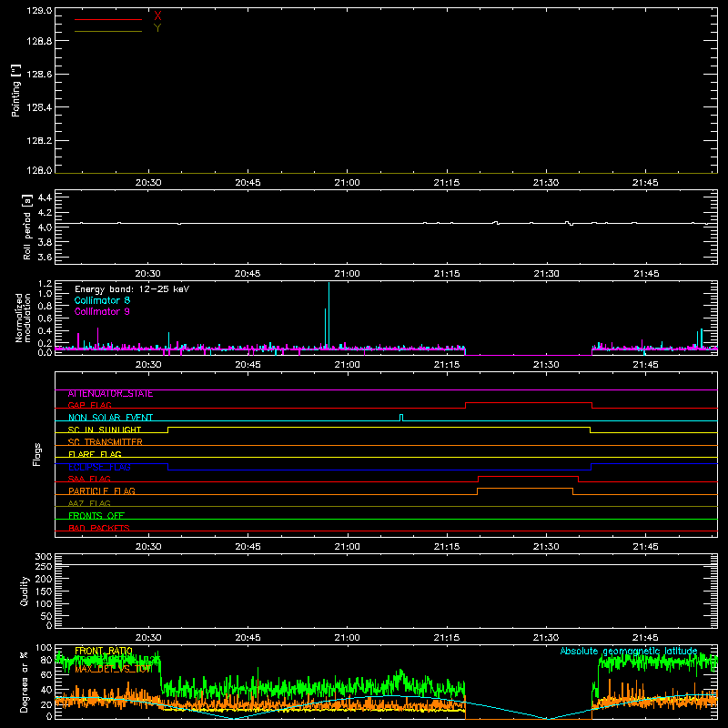Click the ECLIPSE_FLAG label
This screenshot has width=728, height=728.
point(99,467)
